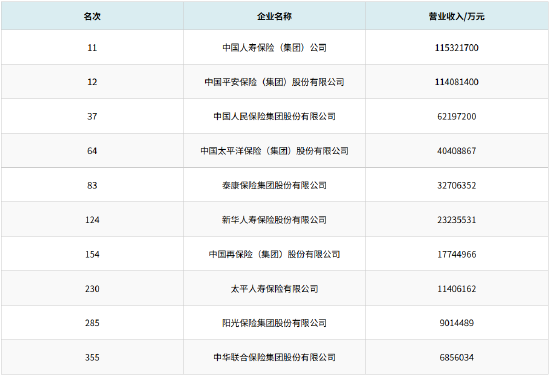This screenshot has width=550, height=376.
Task: Select rank cell 37
Action: 92,116
